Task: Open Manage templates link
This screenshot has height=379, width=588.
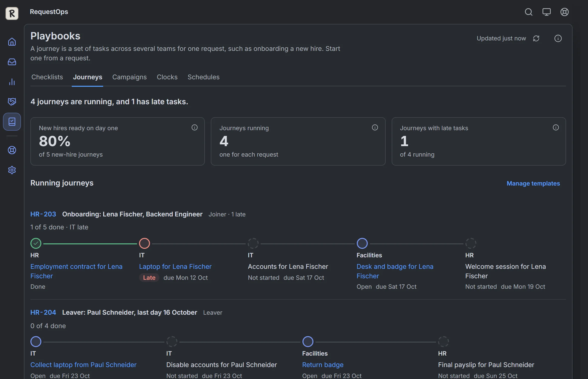Action: pyautogui.click(x=533, y=183)
